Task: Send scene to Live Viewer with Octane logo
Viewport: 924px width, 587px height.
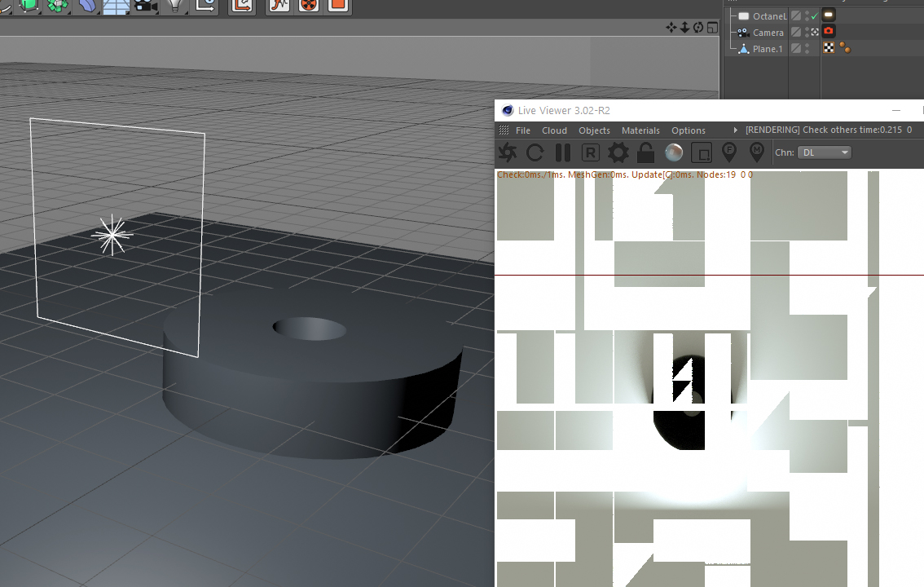Action: (x=508, y=152)
